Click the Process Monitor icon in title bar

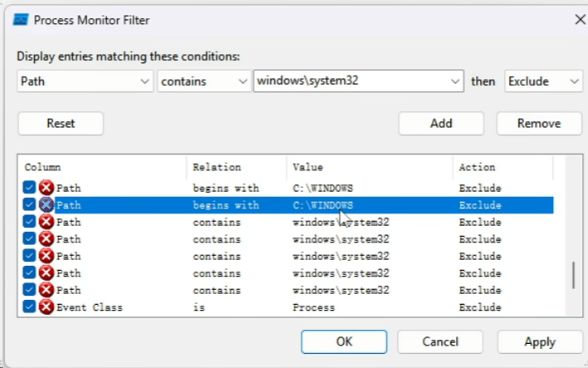[x=21, y=20]
